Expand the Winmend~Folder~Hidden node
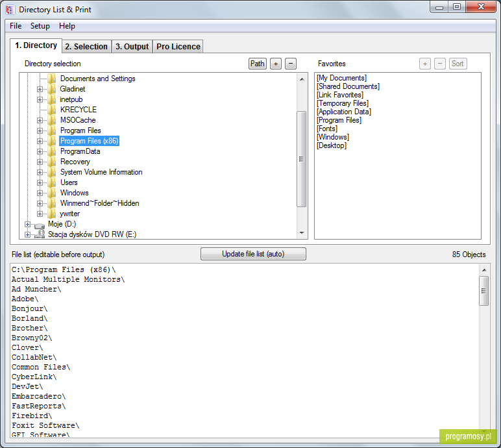The height and width of the screenshot is (448, 501). tap(40, 203)
